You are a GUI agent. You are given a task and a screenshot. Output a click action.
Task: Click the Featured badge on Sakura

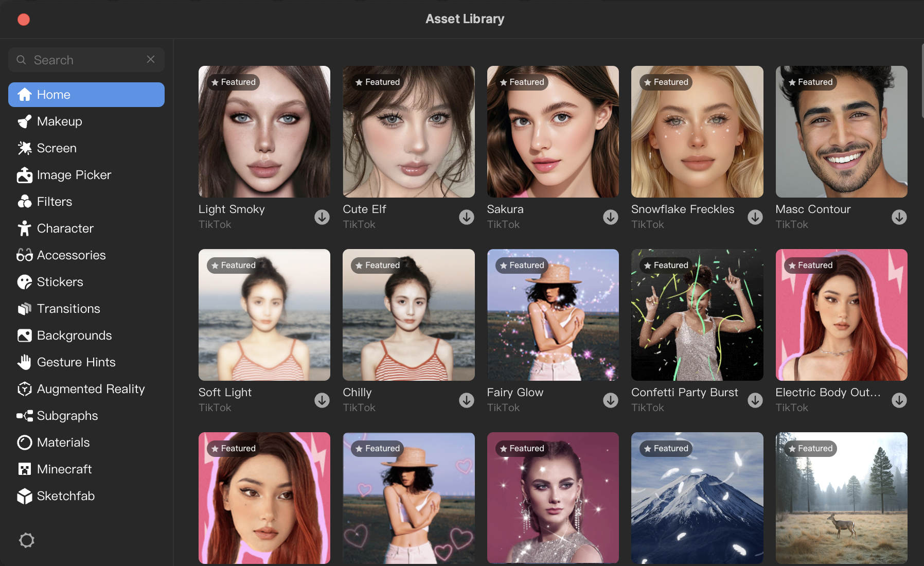click(x=522, y=82)
